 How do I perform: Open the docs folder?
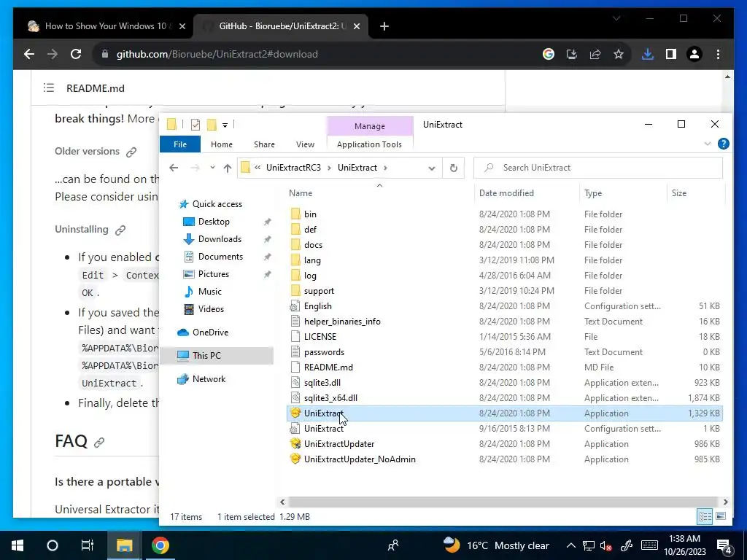click(313, 245)
